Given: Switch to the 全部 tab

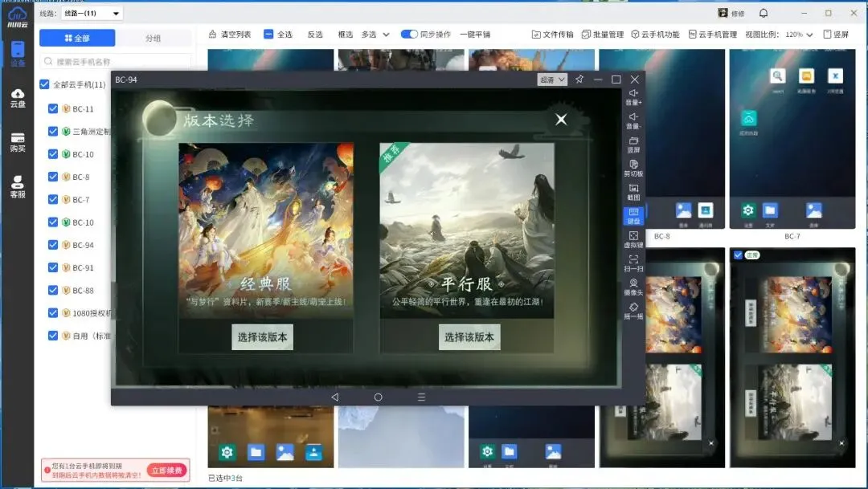Looking at the screenshot, I should [77, 39].
